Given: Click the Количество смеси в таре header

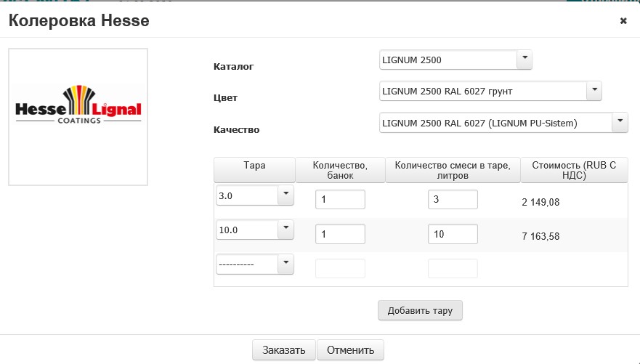Looking at the screenshot, I should coord(453,170).
